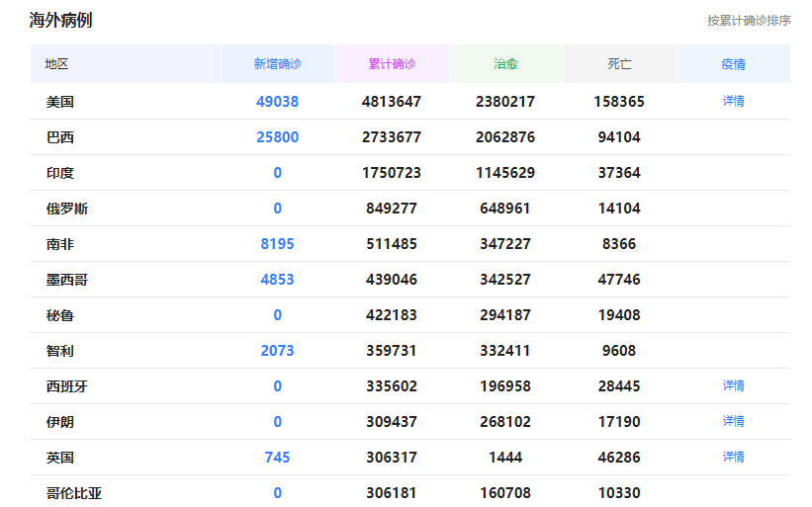Select the 哥伦比亚 region name
The image size is (812, 507).
[x=73, y=493]
